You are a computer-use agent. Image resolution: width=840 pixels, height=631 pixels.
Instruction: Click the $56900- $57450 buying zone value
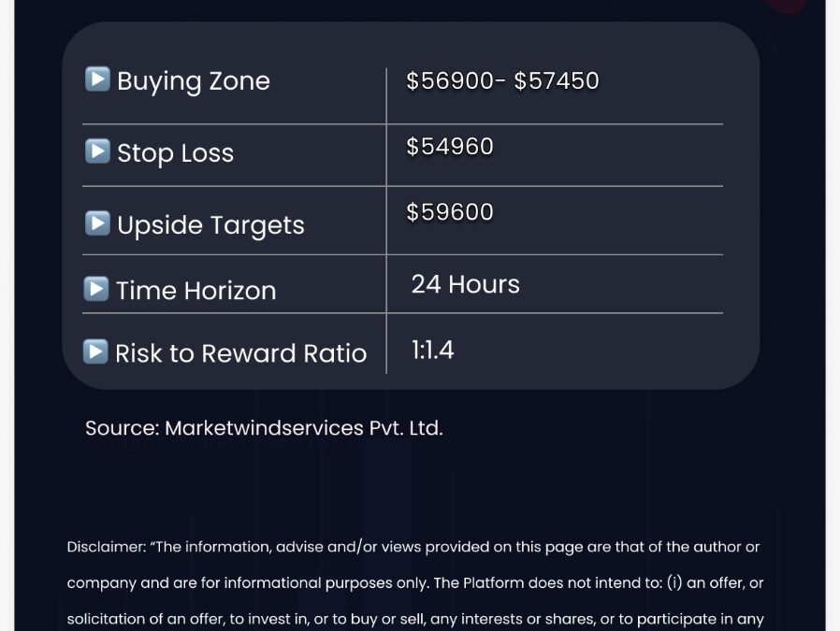coord(502,80)
